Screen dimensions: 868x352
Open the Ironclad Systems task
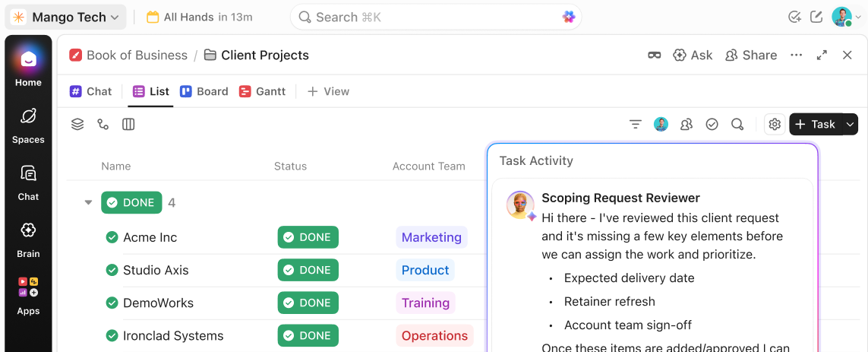coord(173,335)
